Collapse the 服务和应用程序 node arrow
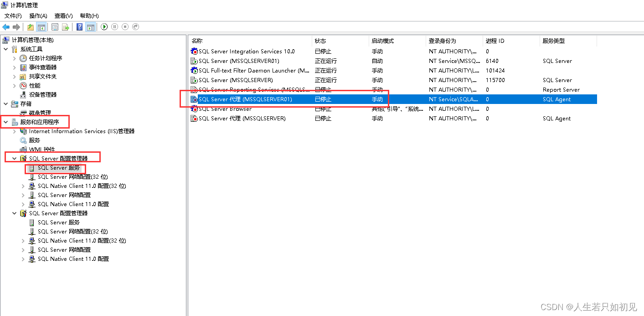644x316 pixels. click(x=6, y=122)
